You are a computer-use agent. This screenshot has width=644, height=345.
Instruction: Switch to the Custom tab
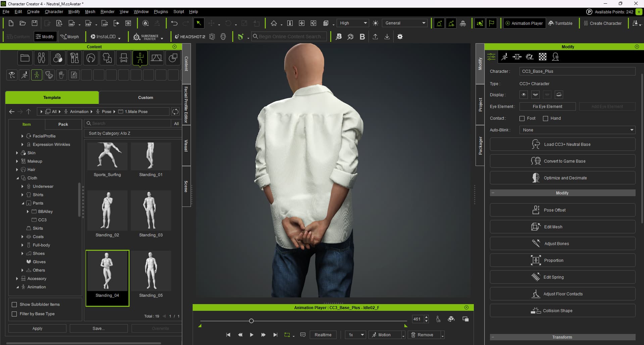(145, 98)
